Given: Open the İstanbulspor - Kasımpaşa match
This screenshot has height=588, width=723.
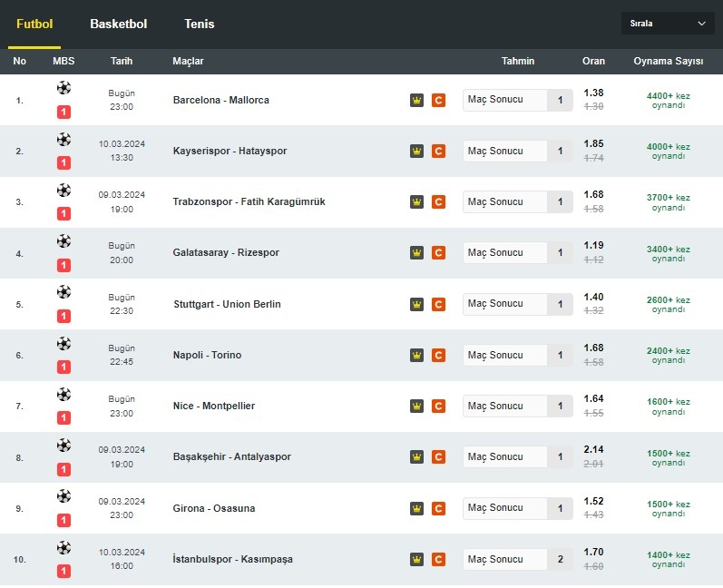Looking at the screenshot, I should tap(233, 559).
